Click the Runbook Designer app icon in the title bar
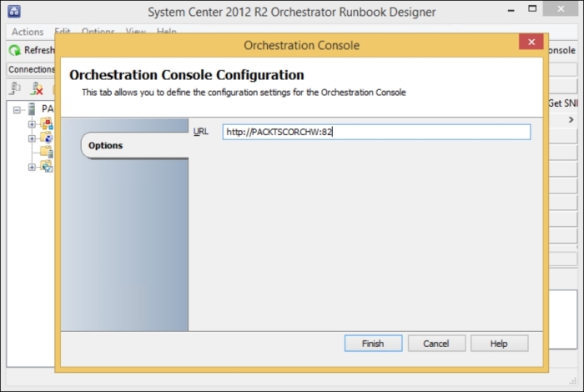Screen dimensions: 584x392 14,11
